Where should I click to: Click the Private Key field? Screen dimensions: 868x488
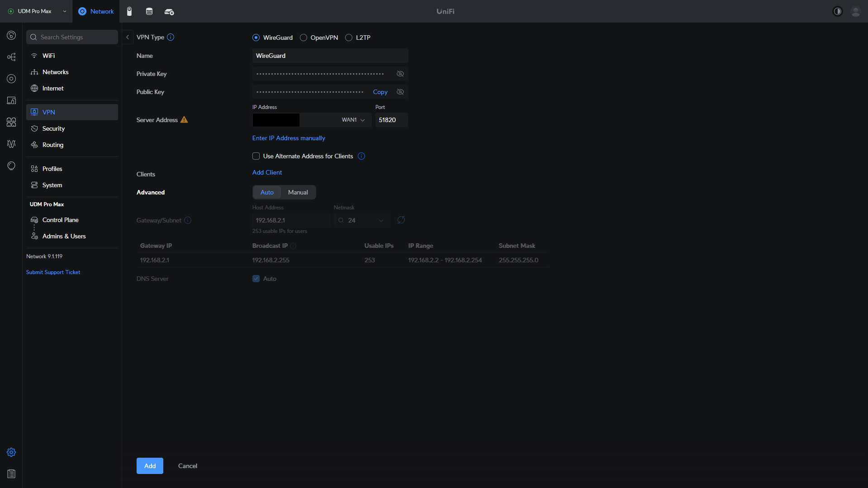tap(330, 74)
